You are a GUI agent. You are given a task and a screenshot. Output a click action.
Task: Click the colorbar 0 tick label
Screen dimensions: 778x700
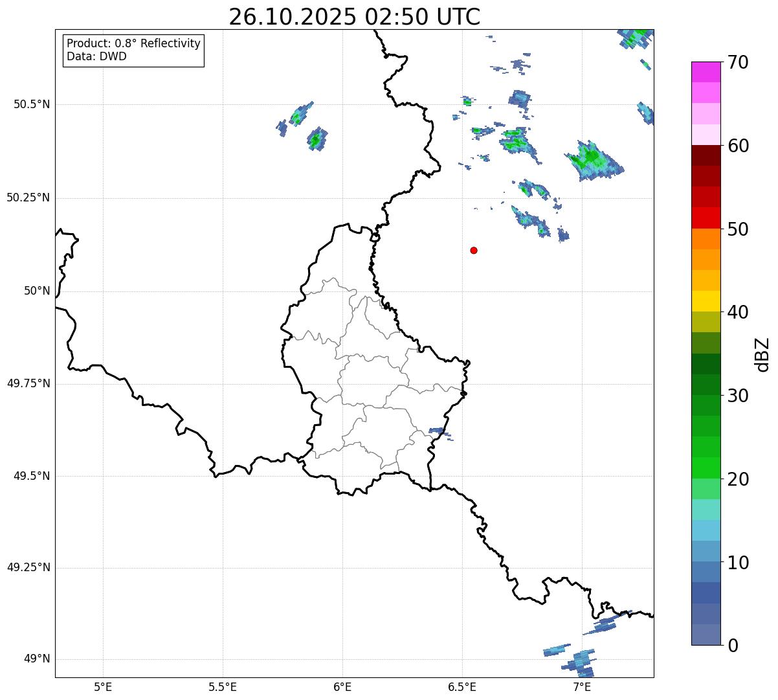[x=732, y=646]
